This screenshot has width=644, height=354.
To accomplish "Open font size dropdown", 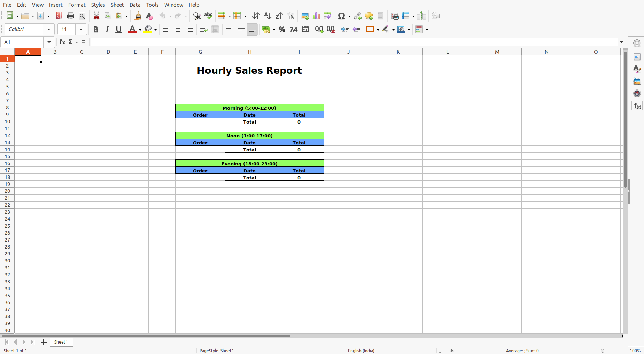I will tap(81, 29).
